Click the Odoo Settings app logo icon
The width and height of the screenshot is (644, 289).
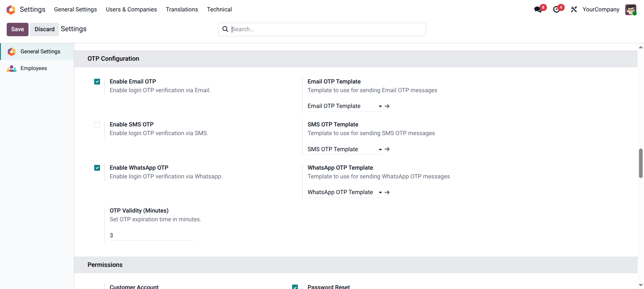11,10
